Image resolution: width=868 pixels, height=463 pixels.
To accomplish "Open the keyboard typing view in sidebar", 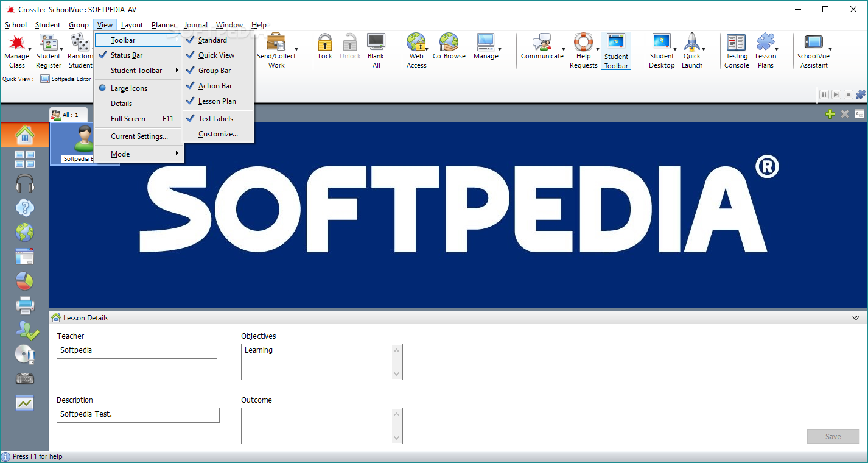I will pyautogui.click(x=25, y=378).
